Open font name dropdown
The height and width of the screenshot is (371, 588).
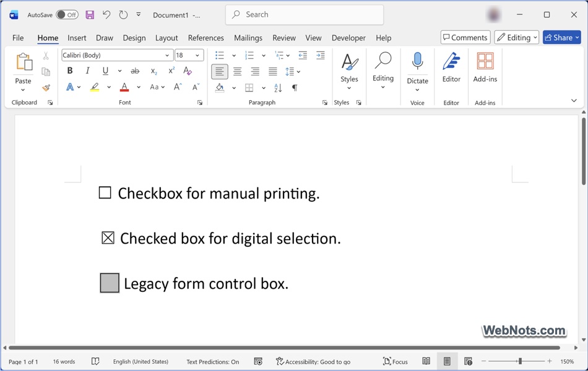[x=167, y=56]
